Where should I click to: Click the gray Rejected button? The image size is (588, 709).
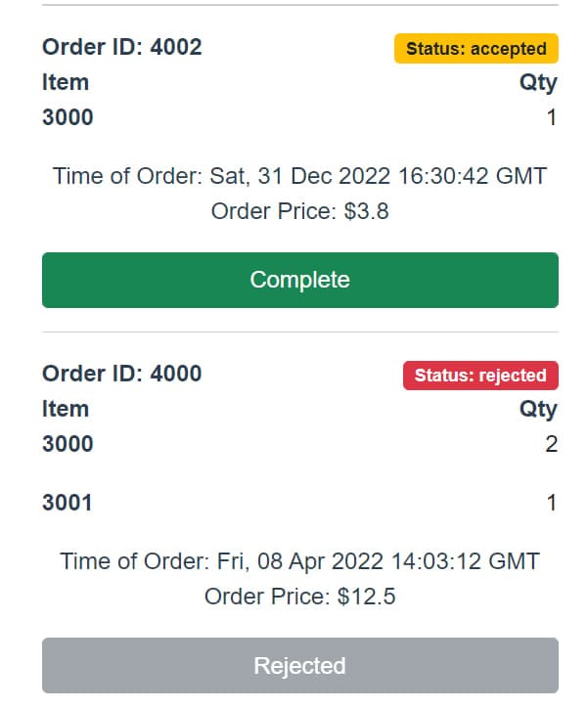[299, 666]
